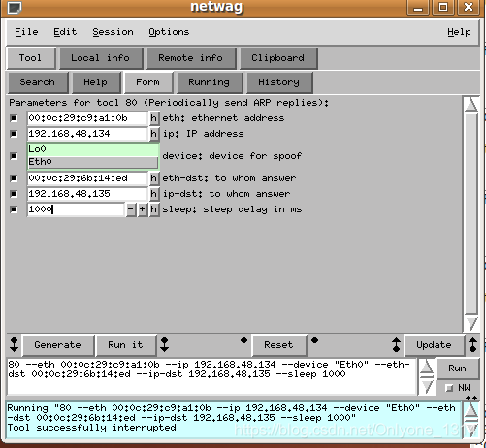
Task: Open the Running sub-tab
Action: 210,82
